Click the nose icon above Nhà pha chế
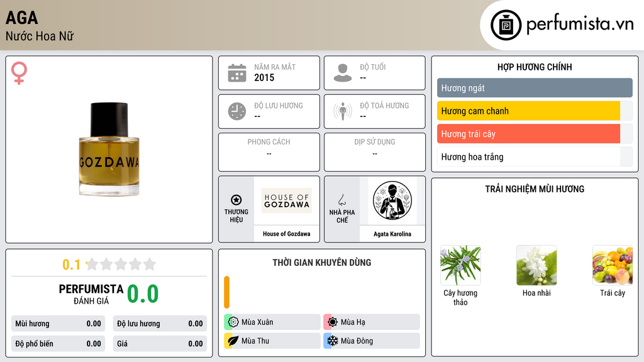Viewport: 644px width, 362px height. (x=341, y=200)
